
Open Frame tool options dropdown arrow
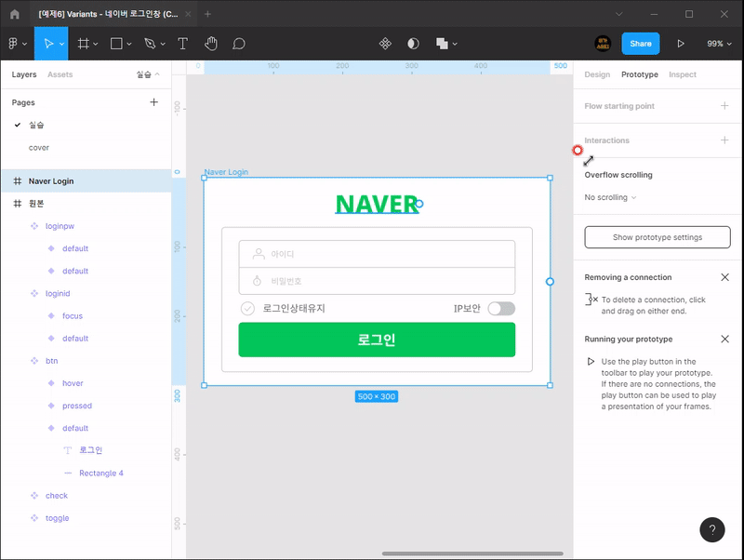(x=96, y=44)
